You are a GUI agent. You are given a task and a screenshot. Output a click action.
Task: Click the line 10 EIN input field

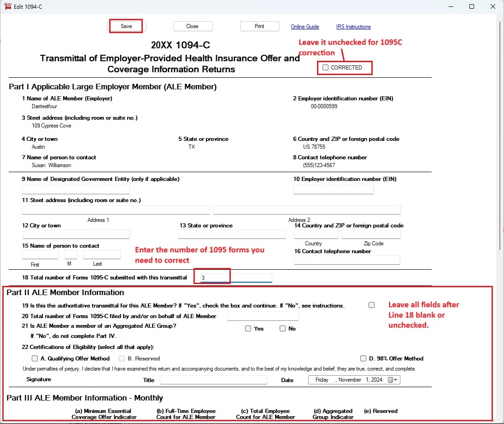pos(333,190)
